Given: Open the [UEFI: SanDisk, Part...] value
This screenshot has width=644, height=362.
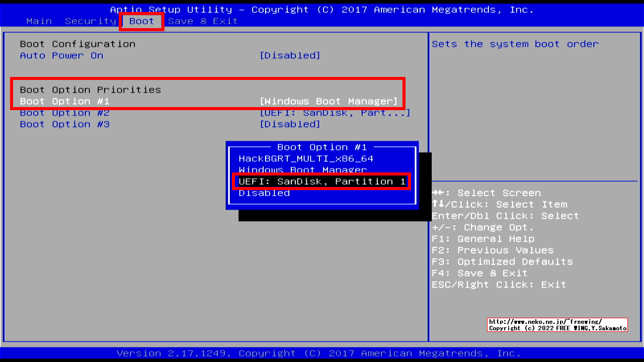Looking at the screenshot, I should coord(335,113).
